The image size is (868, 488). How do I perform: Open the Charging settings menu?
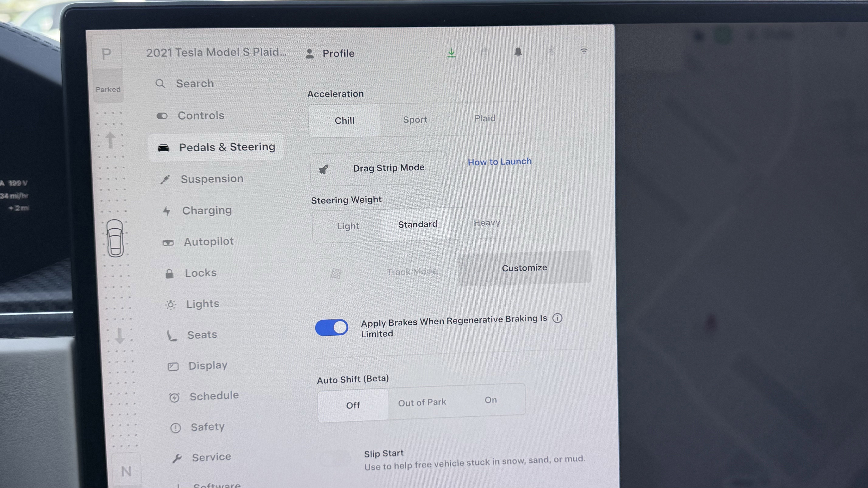pyautogui.click(x=207, y=211)
